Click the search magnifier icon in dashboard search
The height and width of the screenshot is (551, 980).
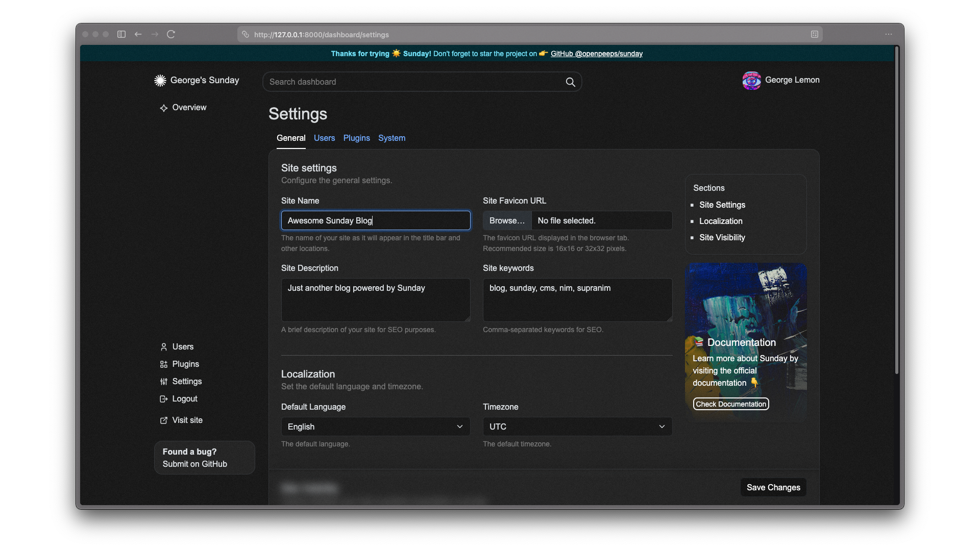point(570,82)
